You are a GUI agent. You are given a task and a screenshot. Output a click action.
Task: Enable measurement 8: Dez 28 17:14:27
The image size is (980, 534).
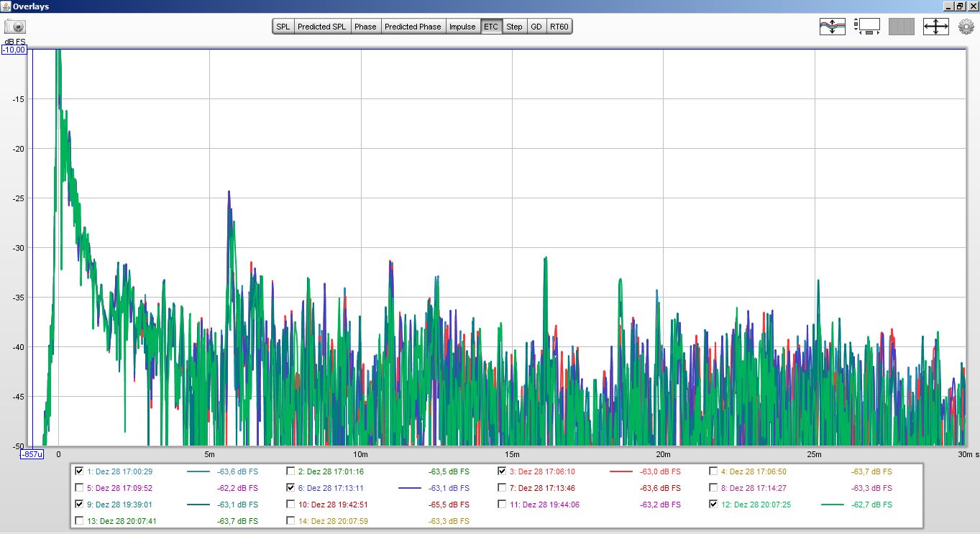[x=713, y=488]
